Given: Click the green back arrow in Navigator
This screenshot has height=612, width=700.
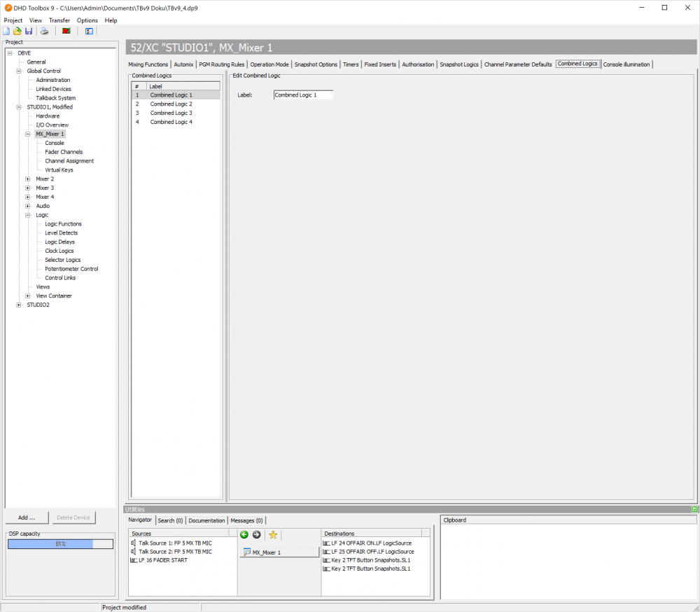Looking at the screenshot, I should 244,534.
